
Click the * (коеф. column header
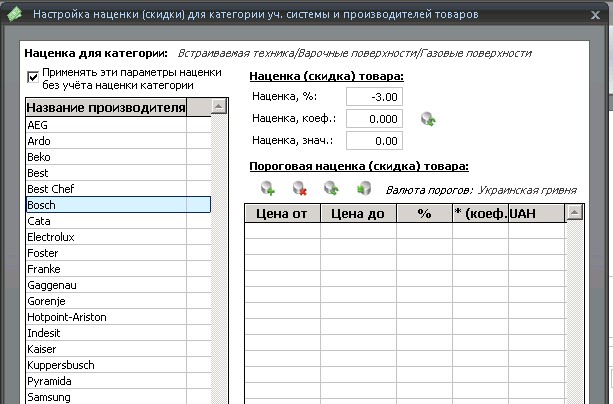coord(480,214)
